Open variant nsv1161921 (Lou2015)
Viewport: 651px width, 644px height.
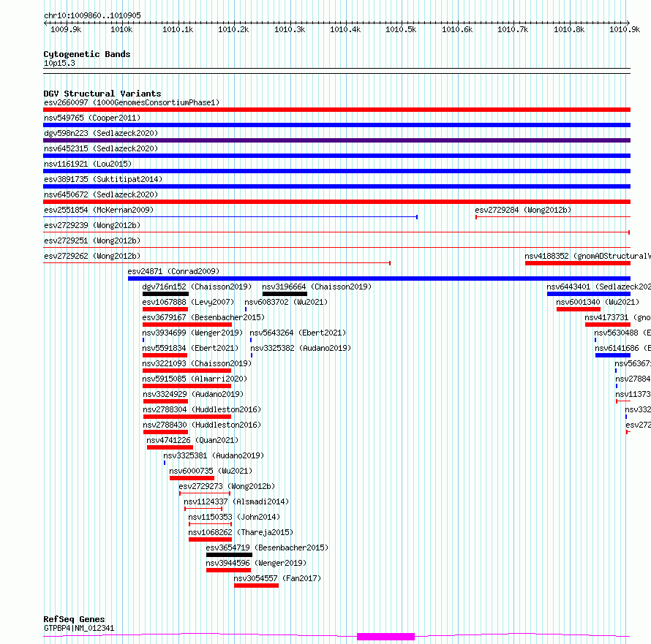(336, 171)
